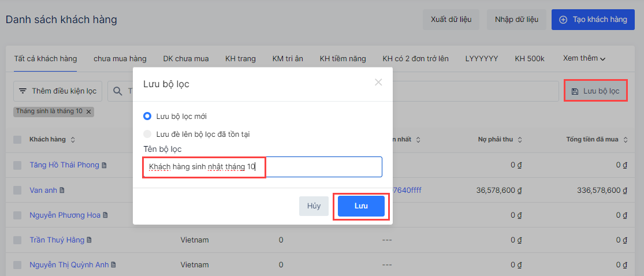
Task: Click note icon beside Trần Thuý Hằng
Action: point(89,240)
